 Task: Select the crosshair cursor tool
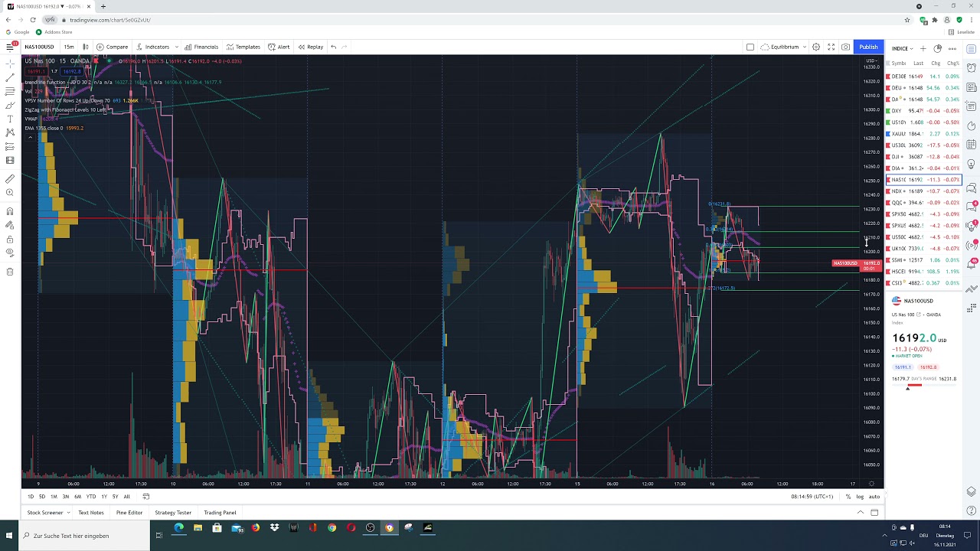[10, 64]
